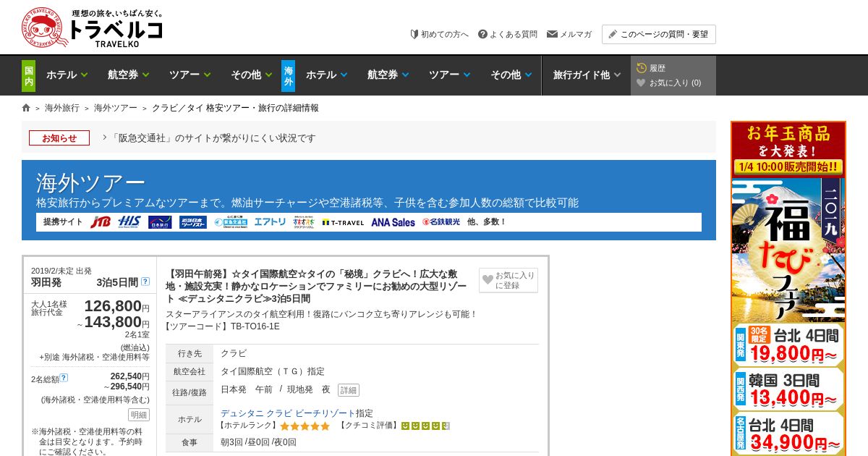The width and height of the screenshot is (868, 456).
Task: Expand domestic ホテル menu
Action: [67, 75]
